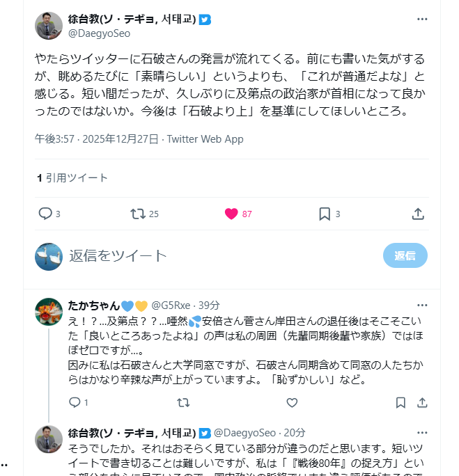Screen dimensions: 459x476
Task: Open 徐台教's profile picture at top
Action: click(49, 26)
